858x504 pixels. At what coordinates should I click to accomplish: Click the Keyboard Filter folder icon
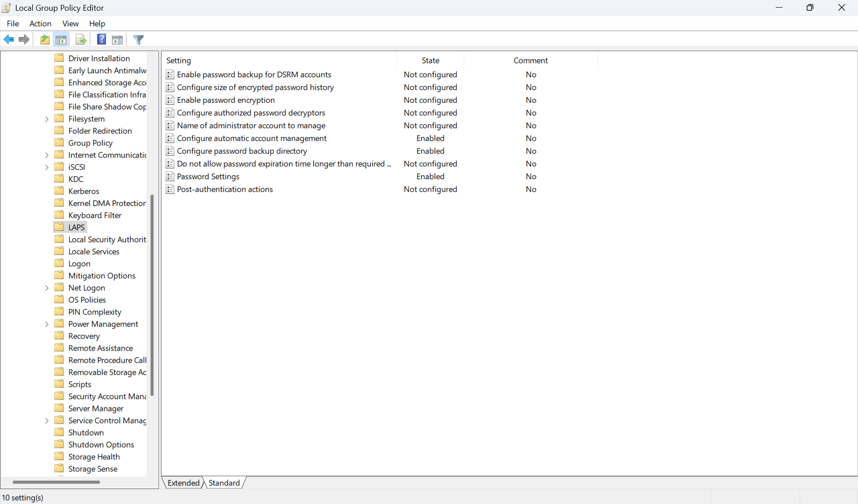tap(60, 215)
